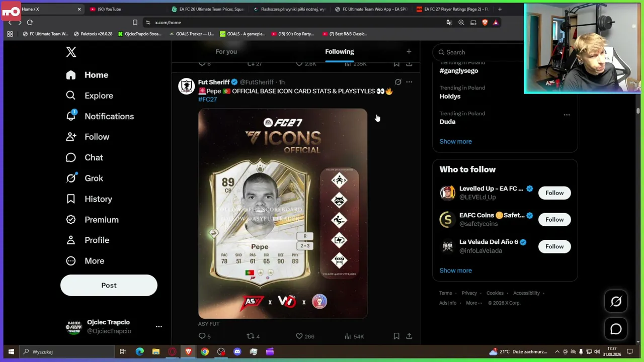Click the Wyszukaj taskbar search box
Viewport: 644px width, 362px height.
coord(66,352)
